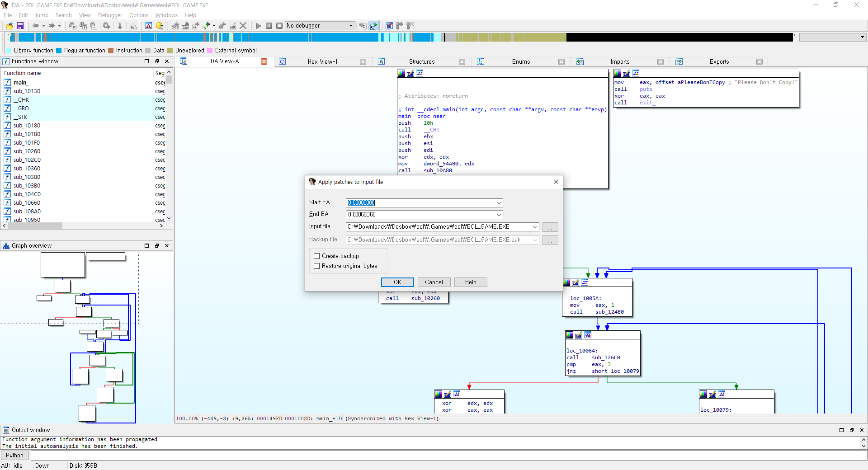The image size is (868, 470).
Task: Click edit icon on Please Don't Copy node
Action: click(627, 73)
